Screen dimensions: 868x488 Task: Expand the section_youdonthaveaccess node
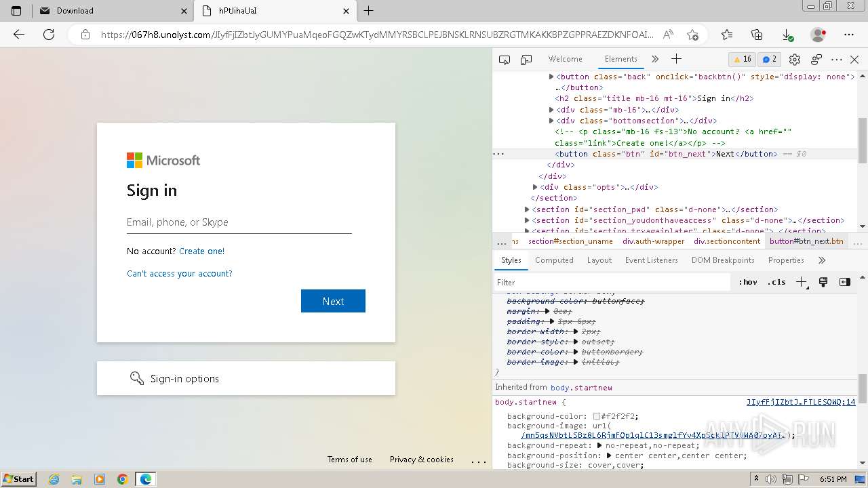pyautogui.click(x=527, y=220)
